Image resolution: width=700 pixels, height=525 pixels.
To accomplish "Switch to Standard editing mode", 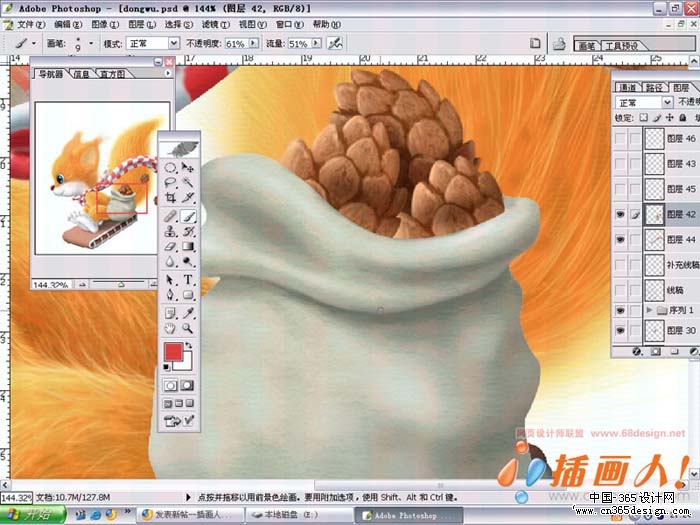I will pos(170,385).
